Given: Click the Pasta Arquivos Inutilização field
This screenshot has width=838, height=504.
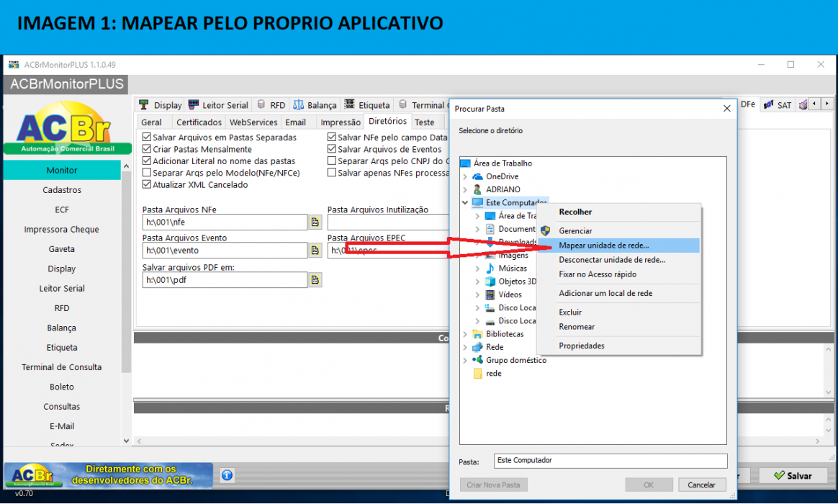Looking at the screenshot, I should [389, 222].
